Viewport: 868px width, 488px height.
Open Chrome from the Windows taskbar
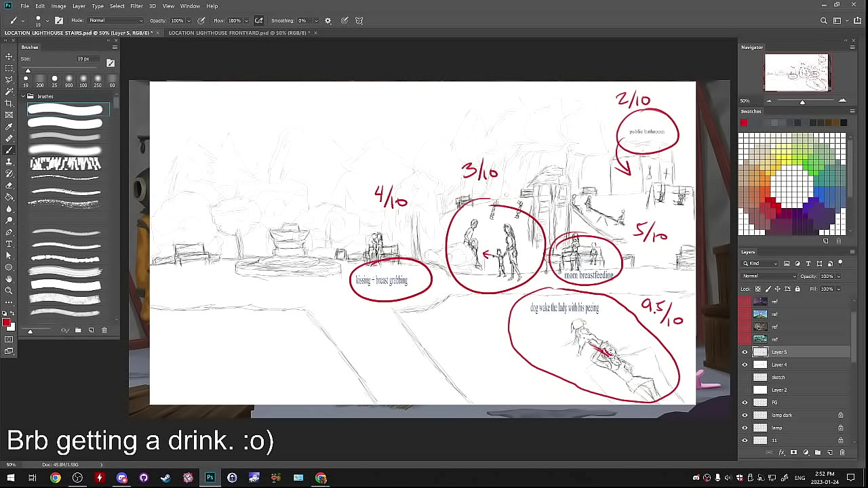56,478
